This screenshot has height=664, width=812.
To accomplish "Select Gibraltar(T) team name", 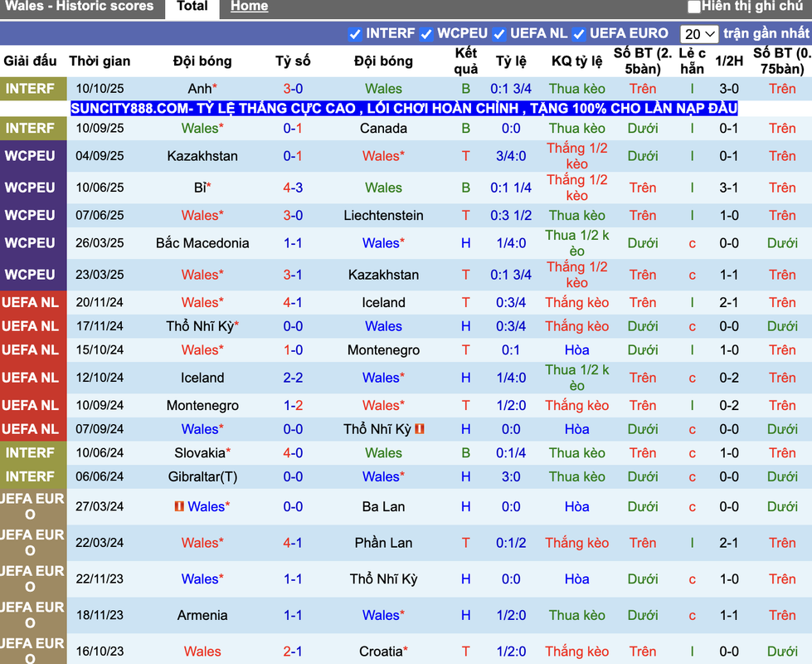I will pos(202,477).
